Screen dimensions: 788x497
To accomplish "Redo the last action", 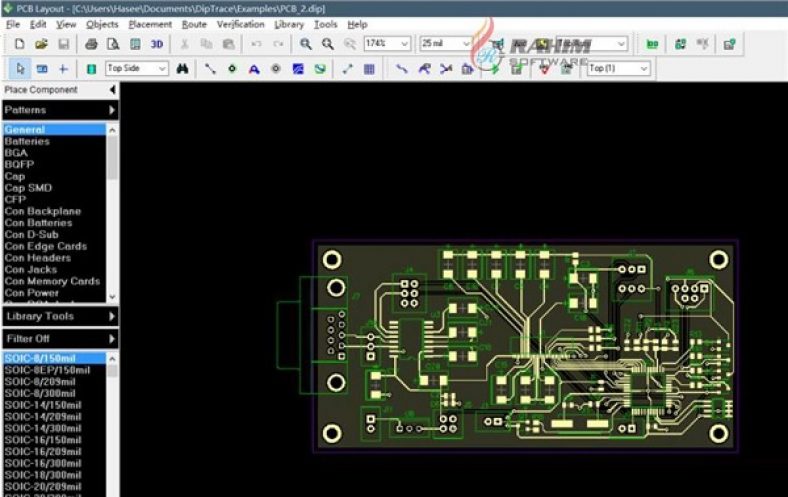I will pos(278,44).
